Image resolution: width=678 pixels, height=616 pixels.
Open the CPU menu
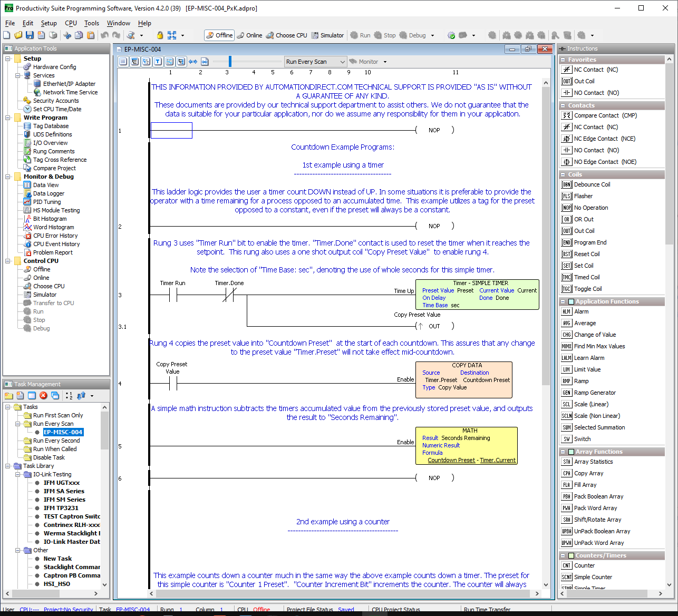pos(71,23)
